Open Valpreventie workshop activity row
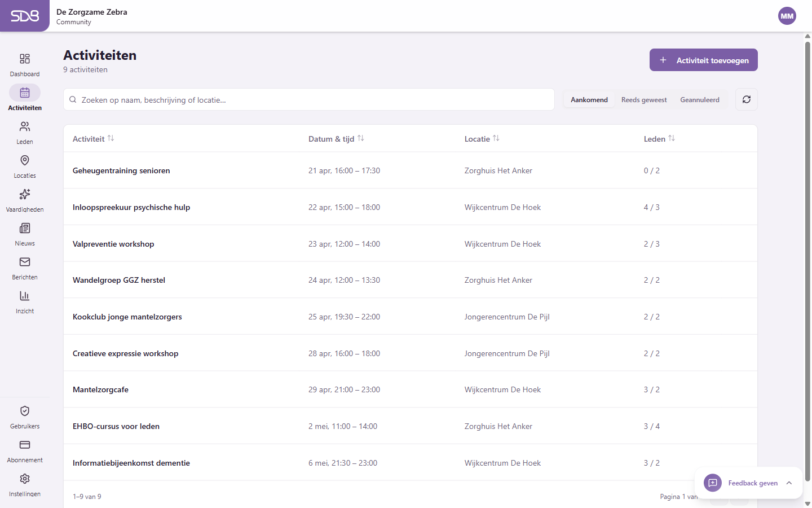The height and width of the screenshot is (508, 812). pyautogui.click(x=113, y=244)
